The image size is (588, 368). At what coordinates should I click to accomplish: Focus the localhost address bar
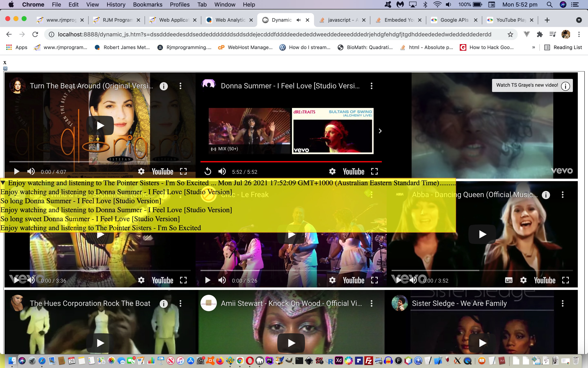pos(275,34)
